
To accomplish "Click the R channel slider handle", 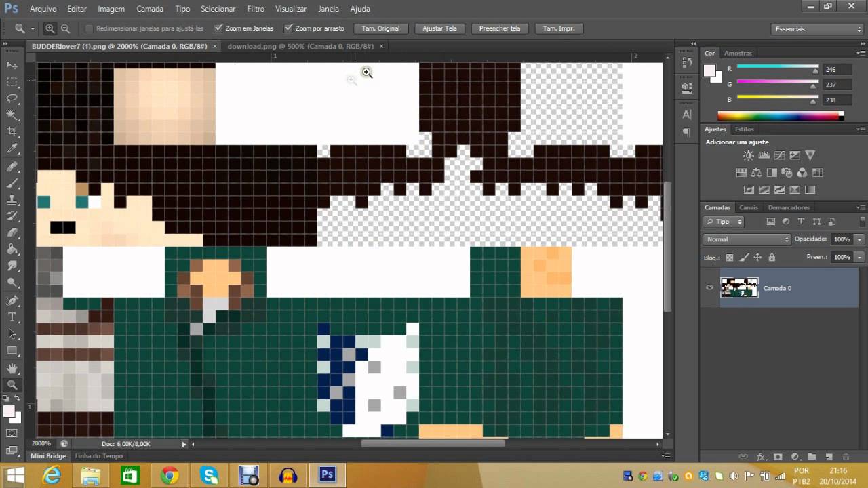I will point(816,70).
